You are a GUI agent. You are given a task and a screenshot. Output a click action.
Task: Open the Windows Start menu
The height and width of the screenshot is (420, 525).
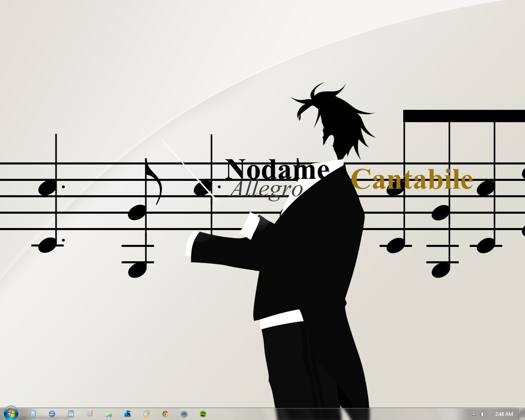(11, 413)
